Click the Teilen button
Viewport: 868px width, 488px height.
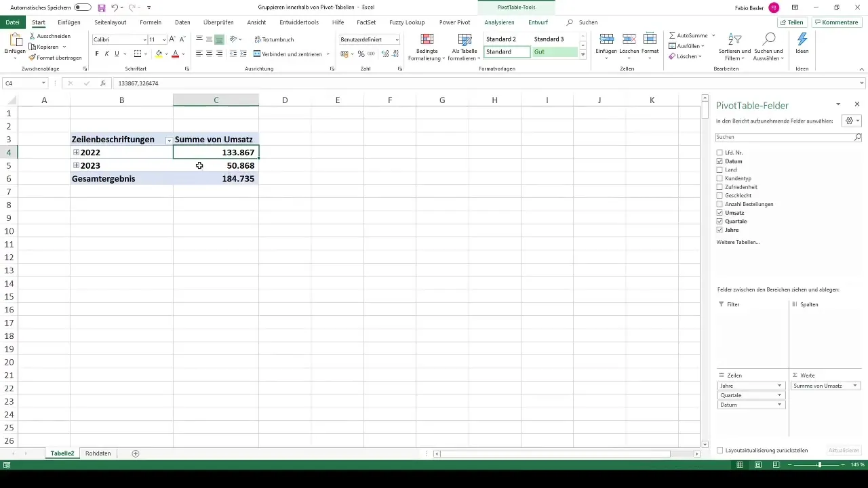coord(792,22)
